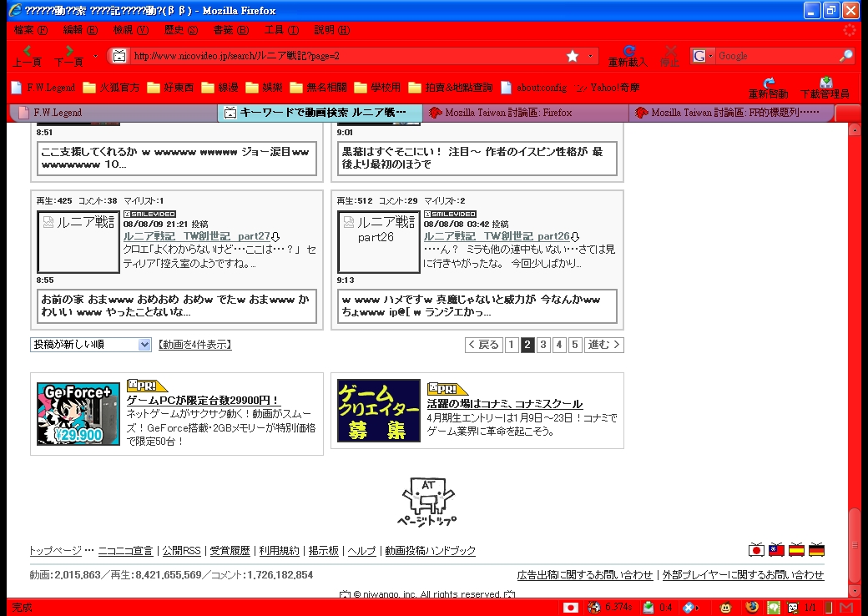Image resolution: width=868 pixels, height=616 pixels.
Task: Click the Google search input field
Action: tap(776, 56)
